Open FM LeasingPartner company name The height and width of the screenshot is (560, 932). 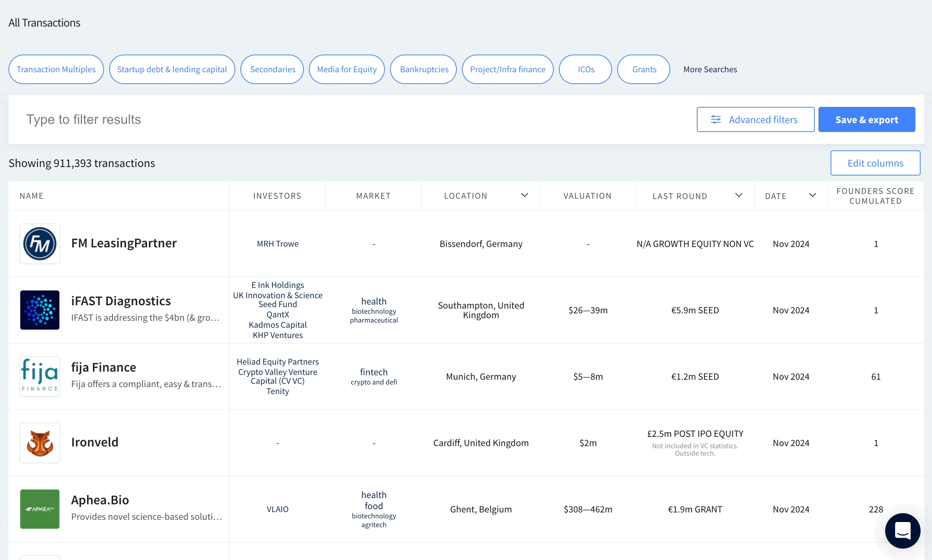pos(124,243)
